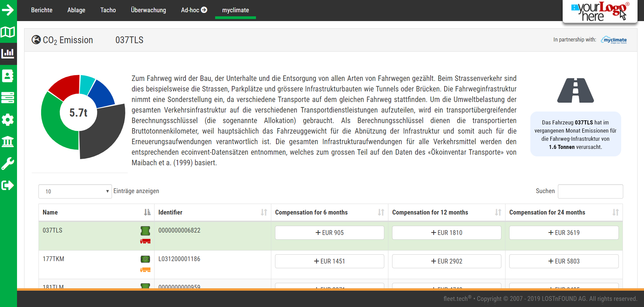644x307 pixels.
Task: Sort by Compensation for 6 months
Action: 329,212
